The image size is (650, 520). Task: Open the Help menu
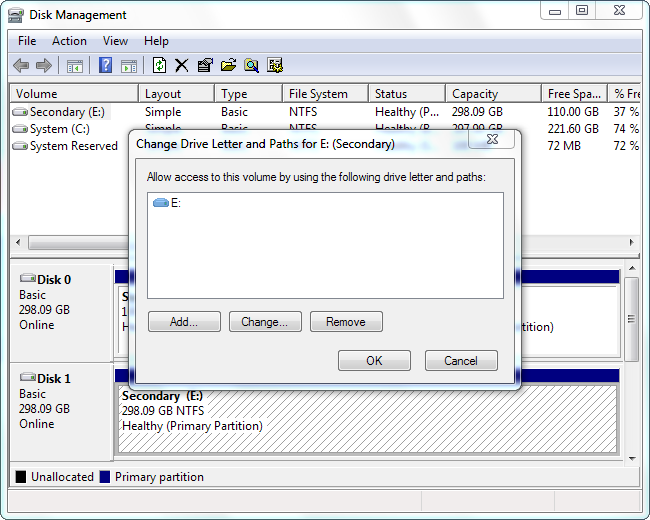[156, 41]
